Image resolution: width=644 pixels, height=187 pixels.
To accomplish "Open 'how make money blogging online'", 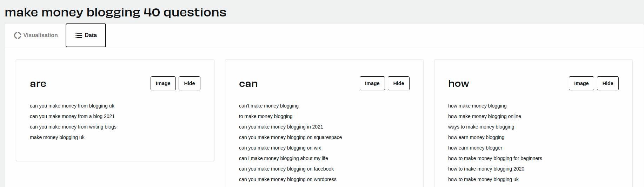I will tap(485, 116).
